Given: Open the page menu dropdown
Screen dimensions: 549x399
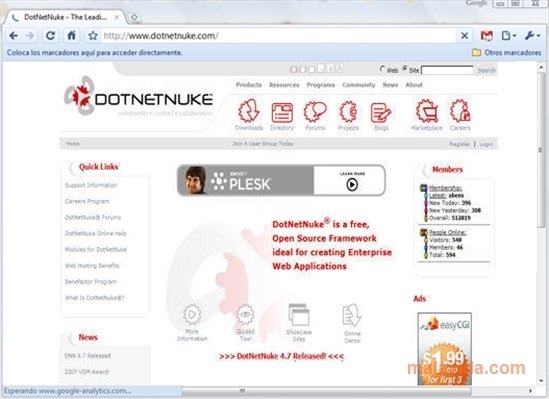Looking at the screenshot, I should pos(509,35).
